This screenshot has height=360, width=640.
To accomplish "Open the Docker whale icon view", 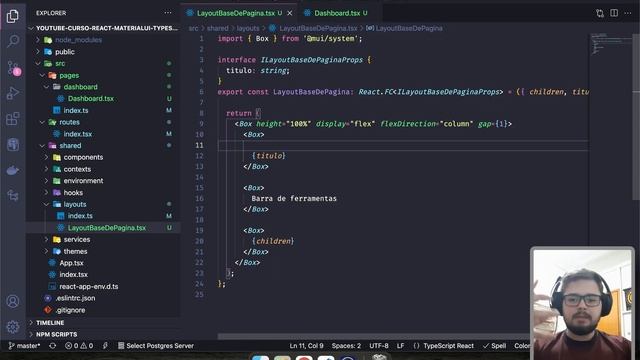I will pyautogui.click(x=13, y=170).
